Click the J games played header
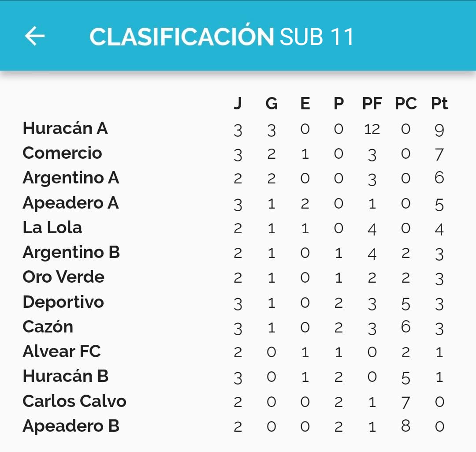The image size is (476, 452). coord(238,104)
